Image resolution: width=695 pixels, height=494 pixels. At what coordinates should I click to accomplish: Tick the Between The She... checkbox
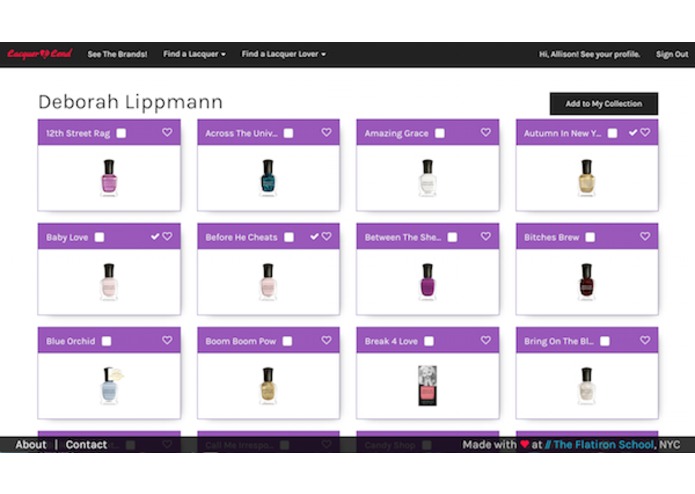(453, 237)
